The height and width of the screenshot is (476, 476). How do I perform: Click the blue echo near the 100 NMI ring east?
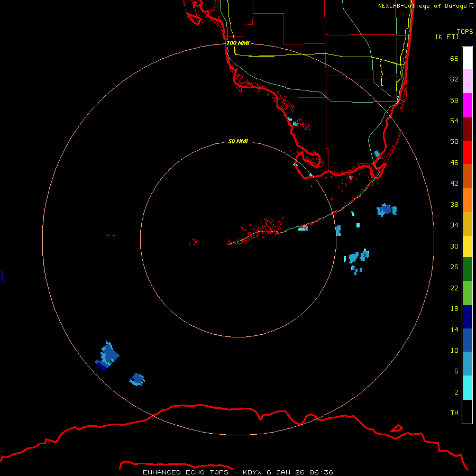(387, 210)
